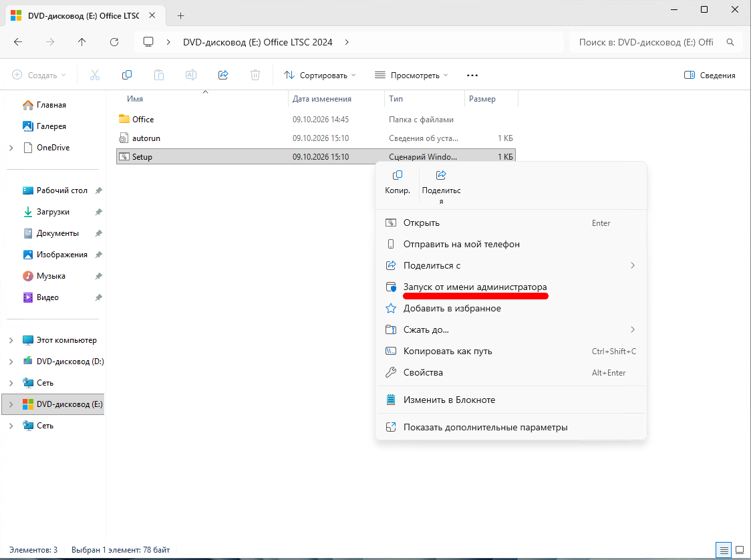Viewport: 751px width, 560px height.
Task: Open Документы in the sidebar
Action: pos(57,233)
